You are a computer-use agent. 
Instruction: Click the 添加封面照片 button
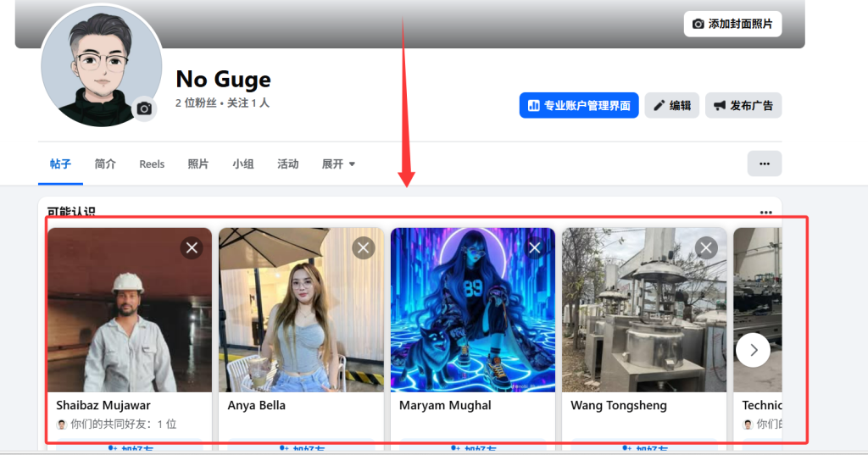click(x=732, y=24)
